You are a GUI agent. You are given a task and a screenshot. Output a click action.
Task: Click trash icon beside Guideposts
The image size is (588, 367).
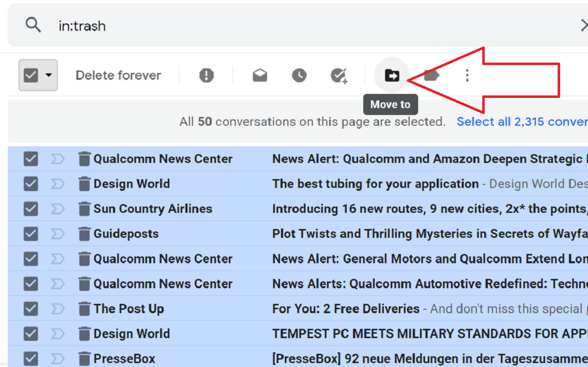tap(84, 234)
